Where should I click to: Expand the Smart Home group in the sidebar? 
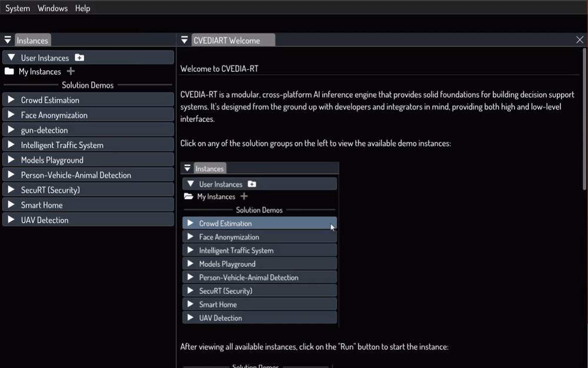point(88,205)
